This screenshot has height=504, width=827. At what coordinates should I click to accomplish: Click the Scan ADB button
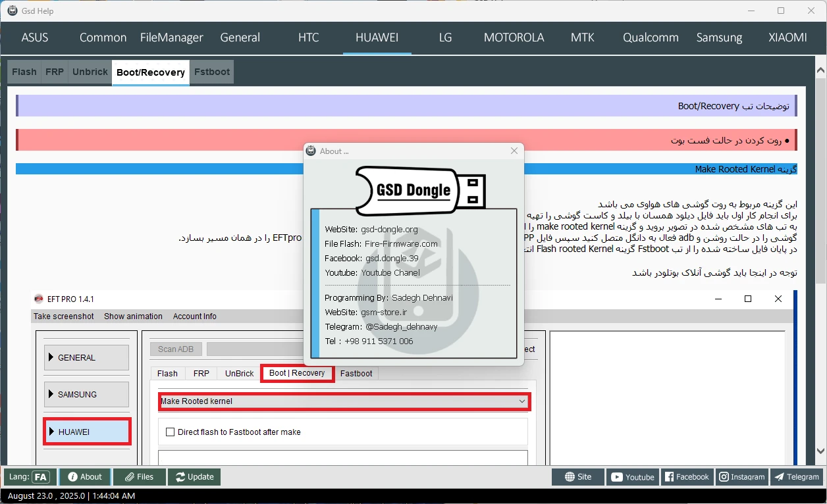[176, 349]
